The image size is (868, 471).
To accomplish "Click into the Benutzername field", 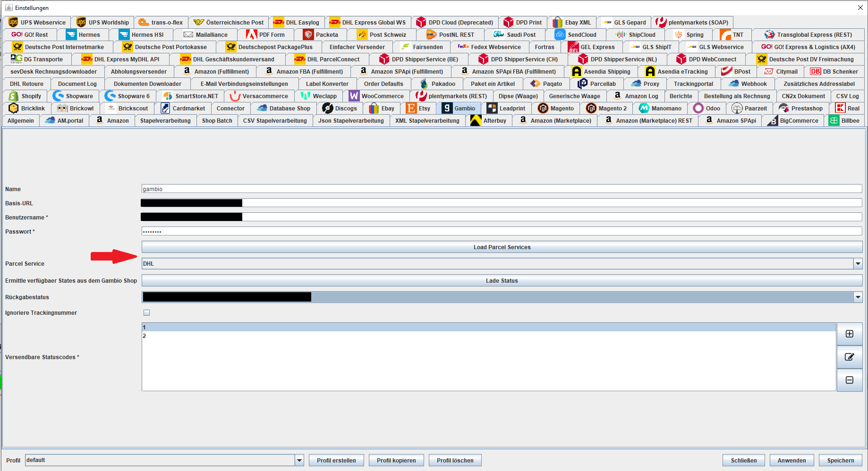I will click(502, 217).
